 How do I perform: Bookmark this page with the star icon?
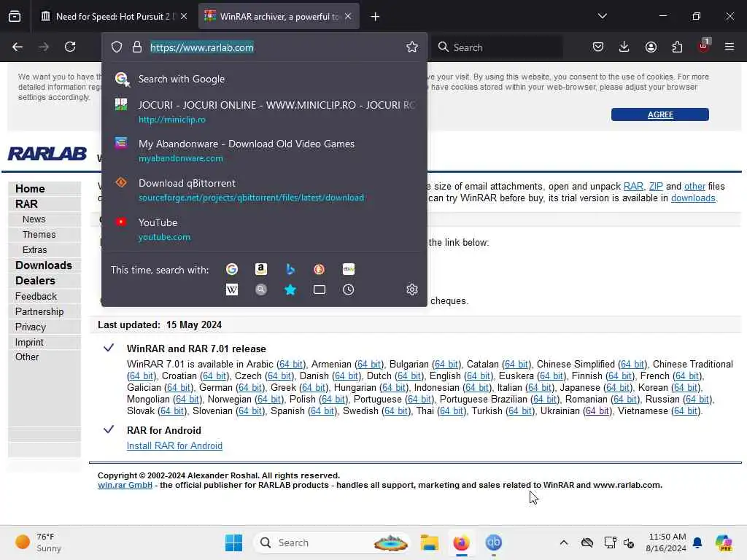point(412,47)
